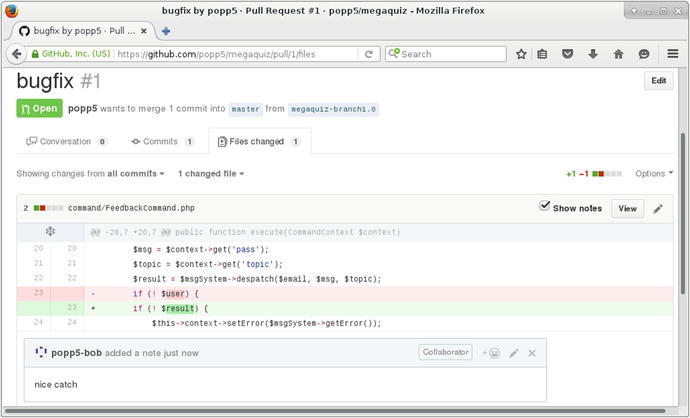Click the popp5-bob avatar icon
Image resolution: width=690 pixels, height=418 pixels.
41,352
